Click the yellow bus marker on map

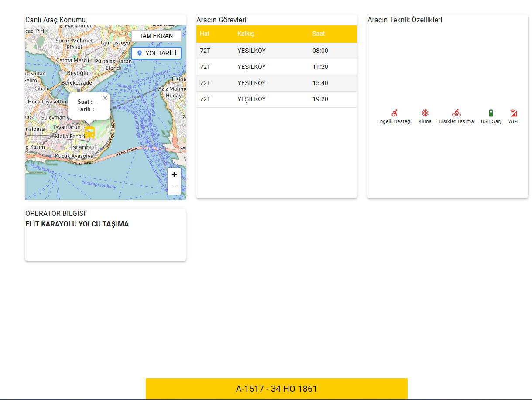click(89, 132)
